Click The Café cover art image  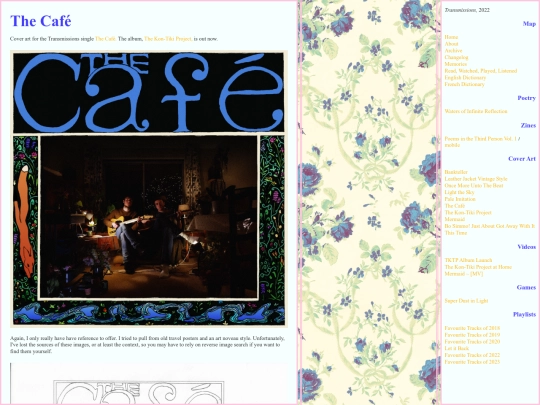click(x=149, y=189)
